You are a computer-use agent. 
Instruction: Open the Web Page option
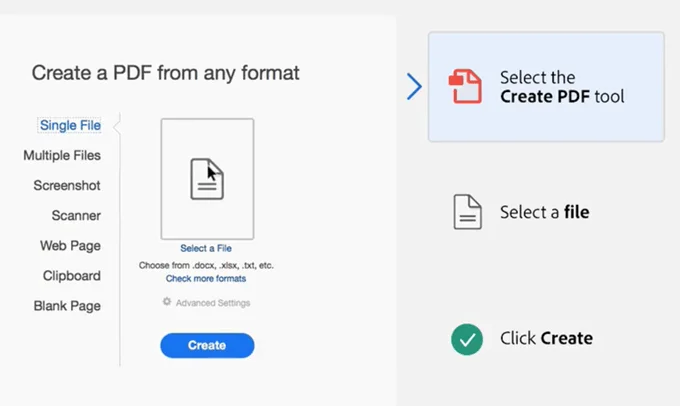[x=71, y=246]
